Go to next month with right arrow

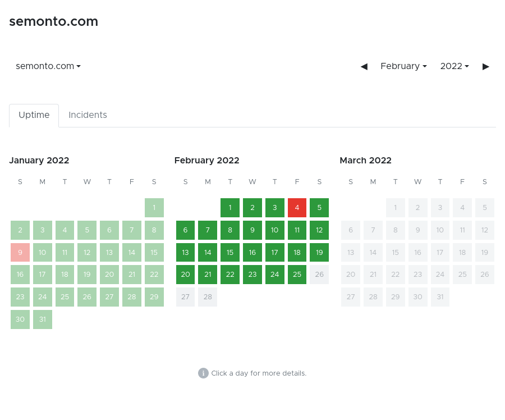click(486, 66)
